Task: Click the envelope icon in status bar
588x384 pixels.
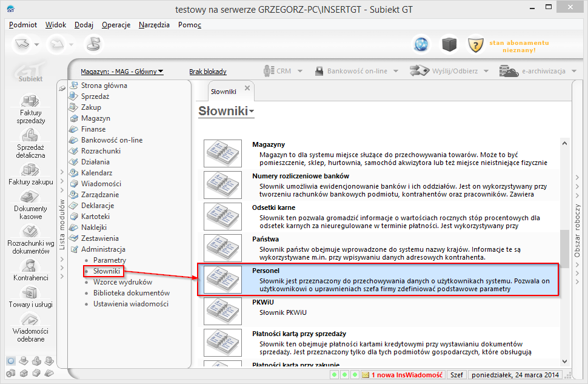Action: coord(366,375)
